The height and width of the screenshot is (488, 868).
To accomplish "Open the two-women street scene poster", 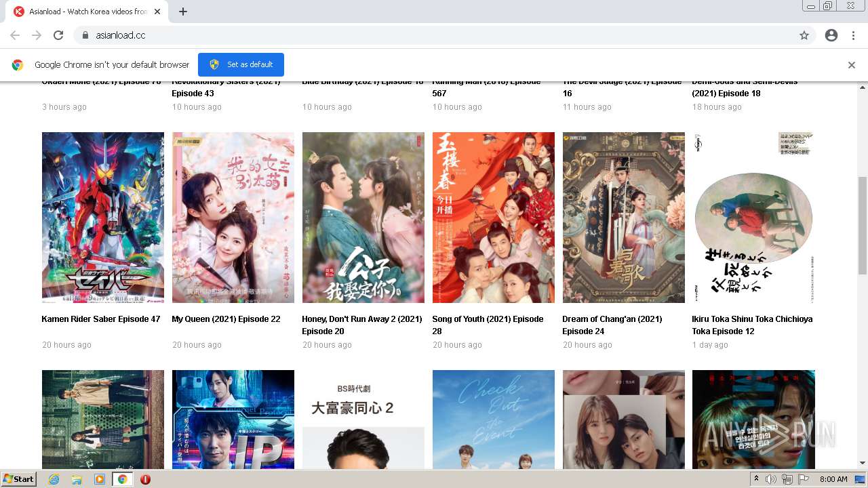I will (103, 420).
